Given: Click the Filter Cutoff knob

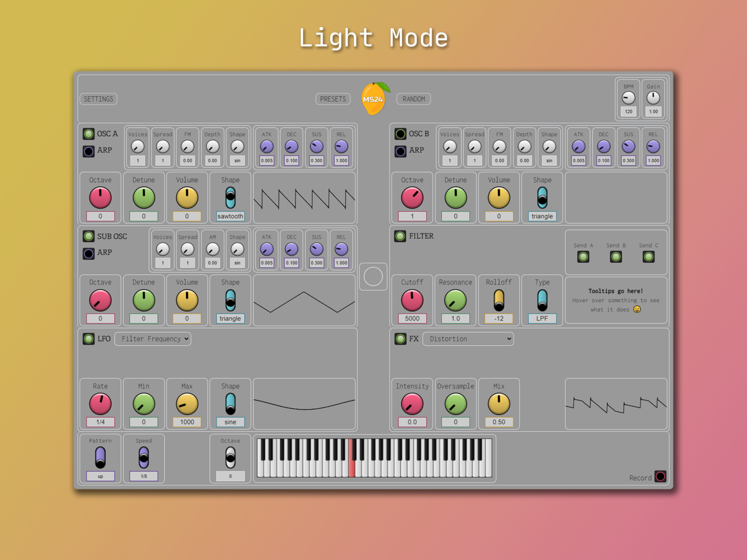Looking at the screenshot, I should point(412,300).
